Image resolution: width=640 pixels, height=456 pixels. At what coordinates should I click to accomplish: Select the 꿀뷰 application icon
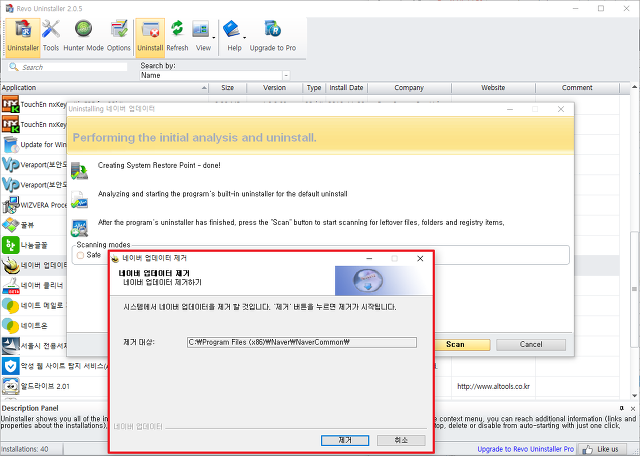(10, 225)
